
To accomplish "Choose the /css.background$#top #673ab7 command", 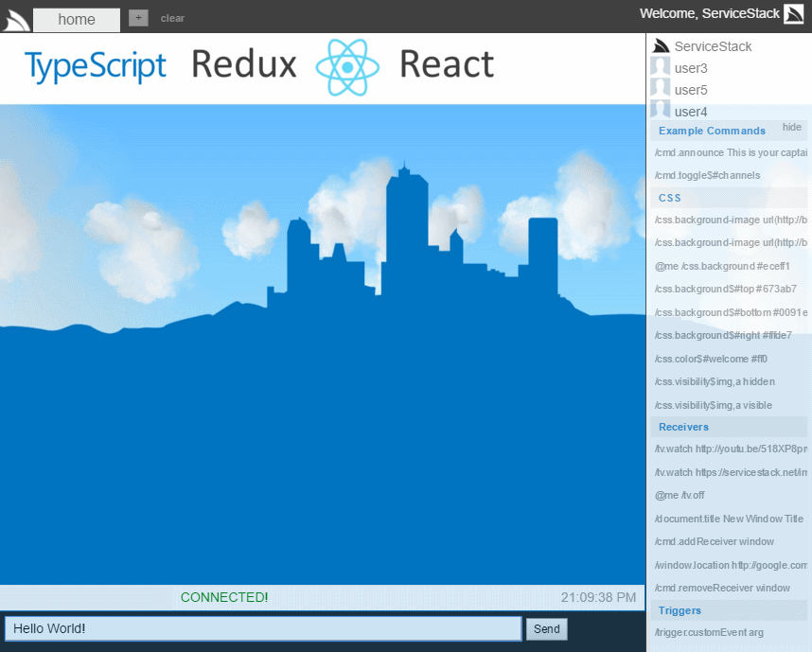I will pyautogui.click(x=726, y=289).
